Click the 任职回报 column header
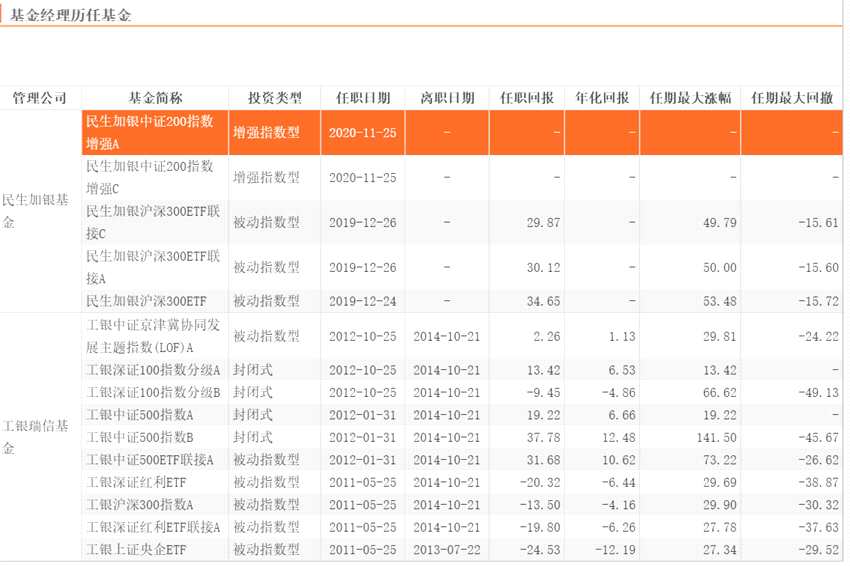 (x=526, y=98)
